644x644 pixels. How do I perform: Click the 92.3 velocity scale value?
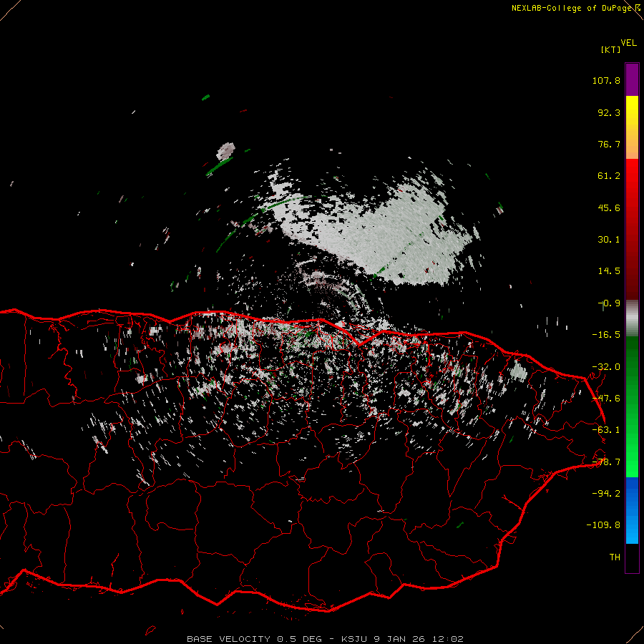(x=609, y=112)
